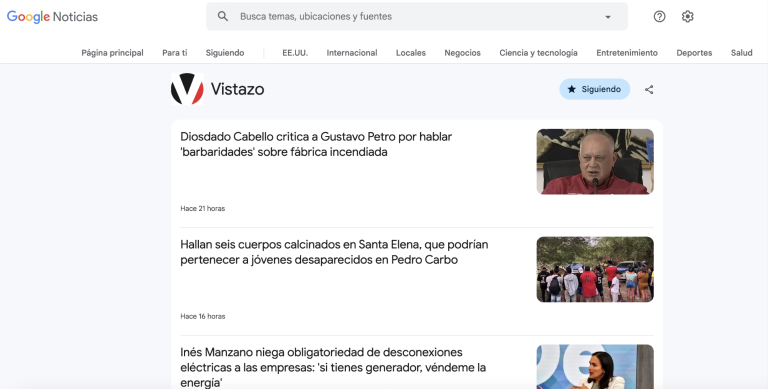Select the EE.UU. section

295,53
